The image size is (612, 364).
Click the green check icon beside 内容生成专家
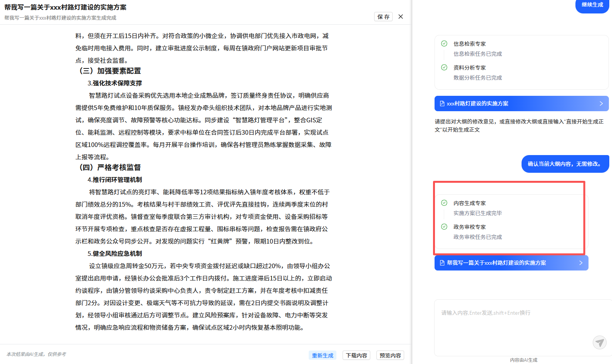click(x=444, y=203)
